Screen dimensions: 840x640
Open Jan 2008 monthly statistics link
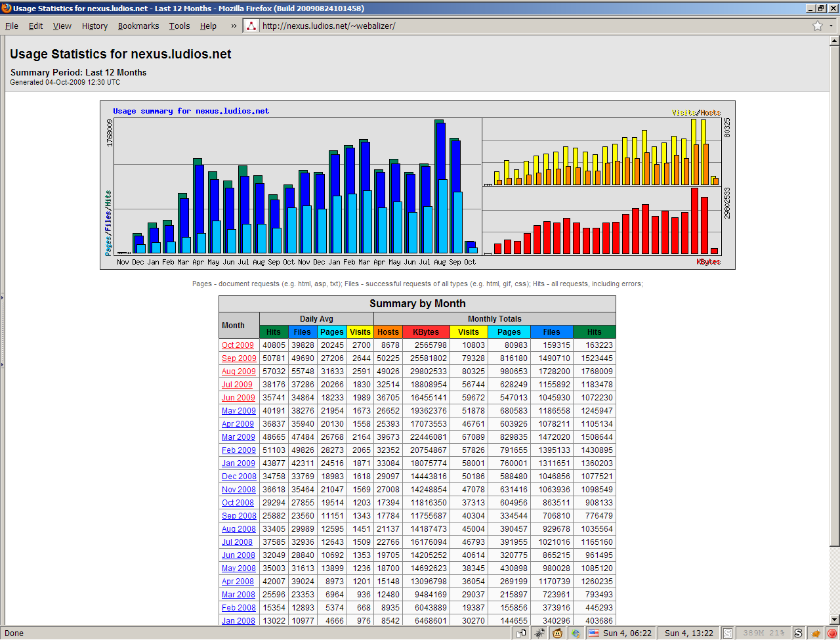pyautogui.click(x=238, y=621)
